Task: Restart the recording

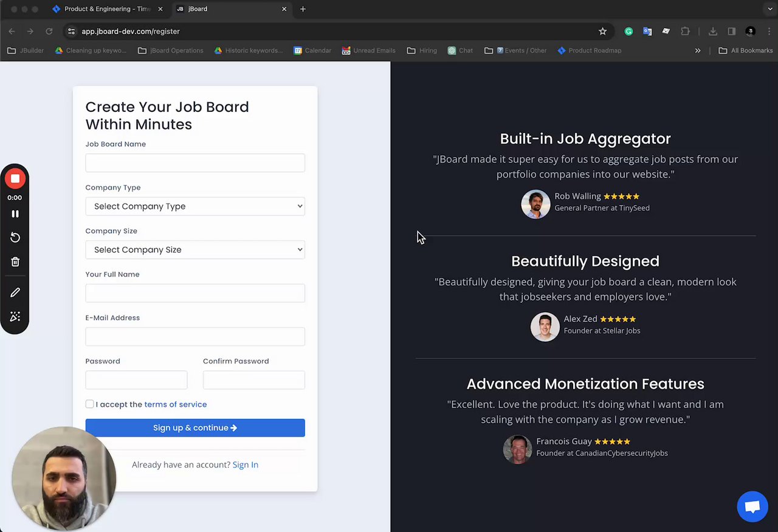Action: [15, 238]
